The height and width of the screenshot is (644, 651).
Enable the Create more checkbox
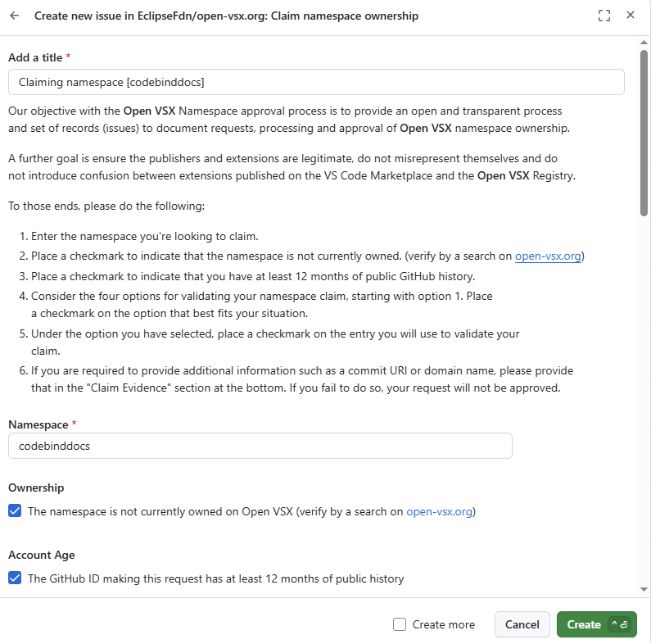[400, 624]
